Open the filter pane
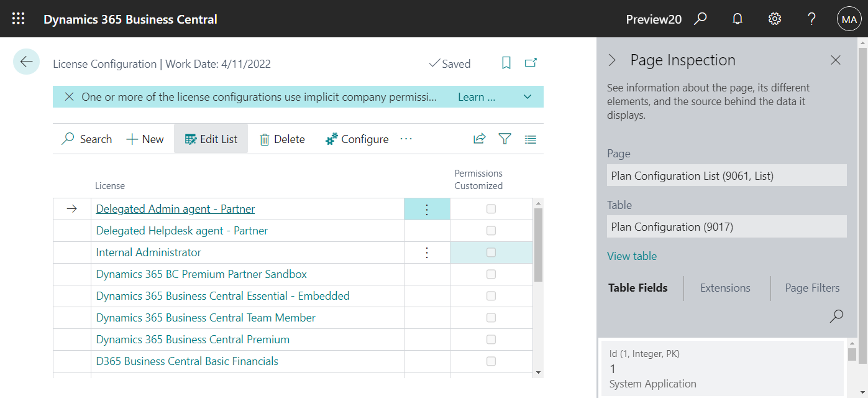This screenshot has height=398, width=868. click(x=505, y=139)
